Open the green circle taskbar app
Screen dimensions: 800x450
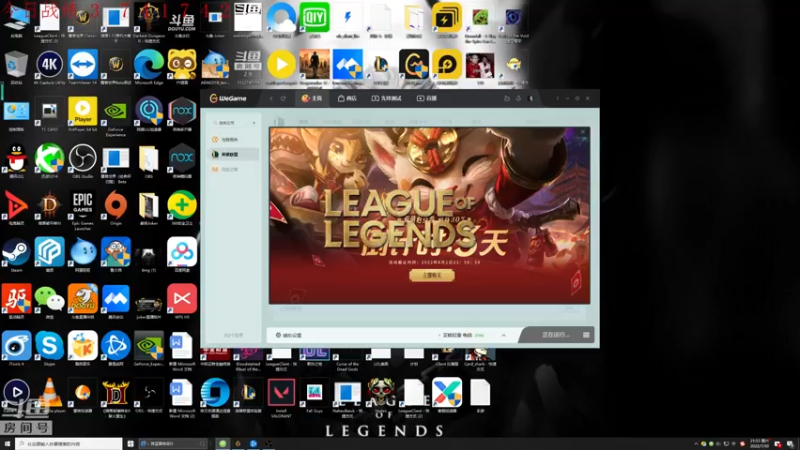coord(222,444)
